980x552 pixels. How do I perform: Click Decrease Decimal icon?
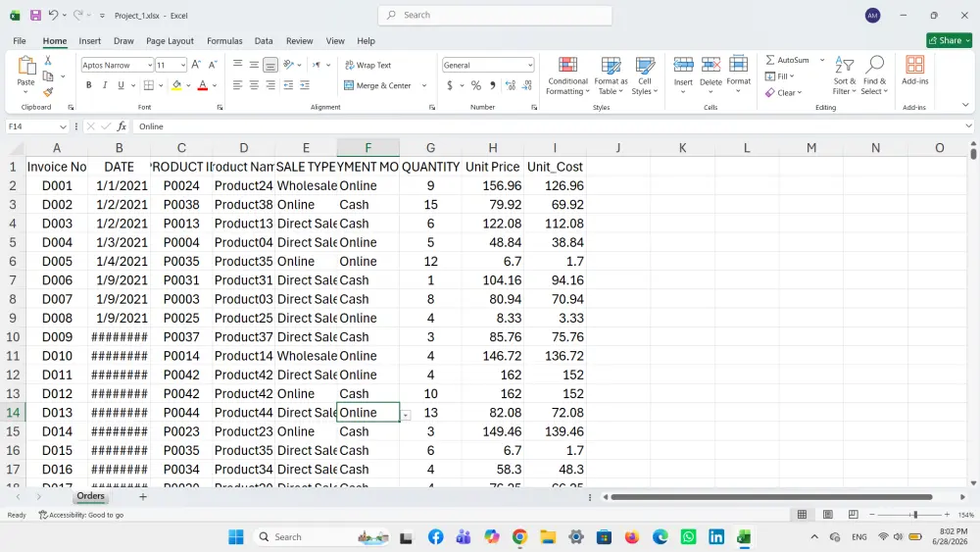tap(527, 85)
